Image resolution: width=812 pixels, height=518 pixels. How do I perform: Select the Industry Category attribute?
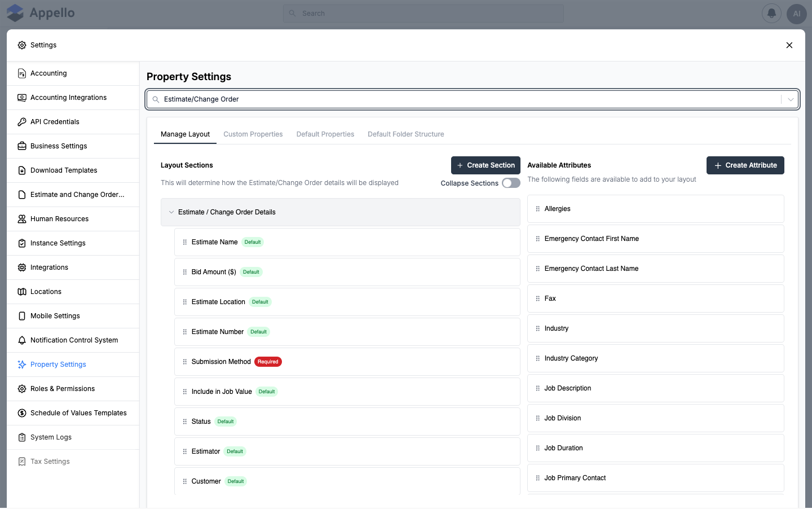(x=656, y=358)
